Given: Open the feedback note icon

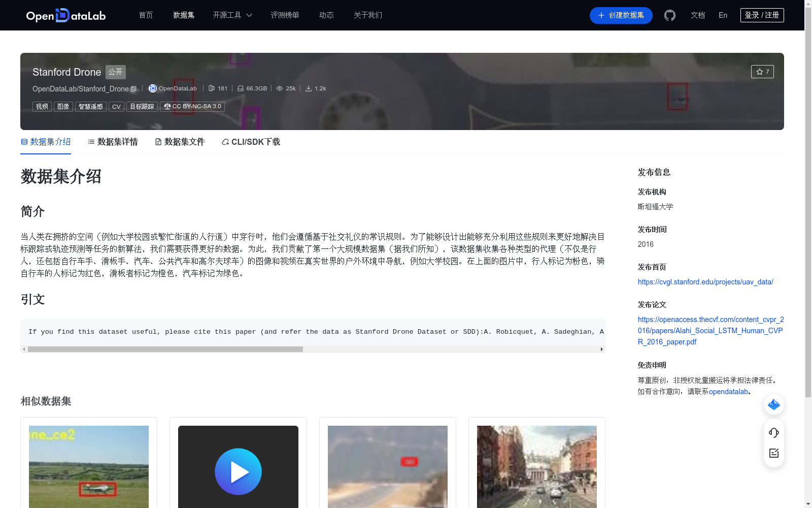Looking at the screenshot, I should (x=774, y=453).
